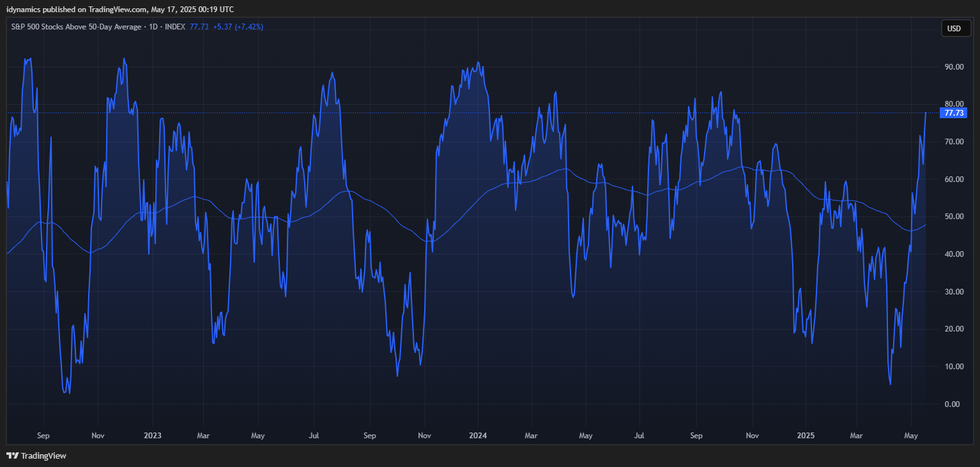Viewport: 980px width, 467px height.
Task: Click the 30.00 price axis label
Action: tap(954, 292)
